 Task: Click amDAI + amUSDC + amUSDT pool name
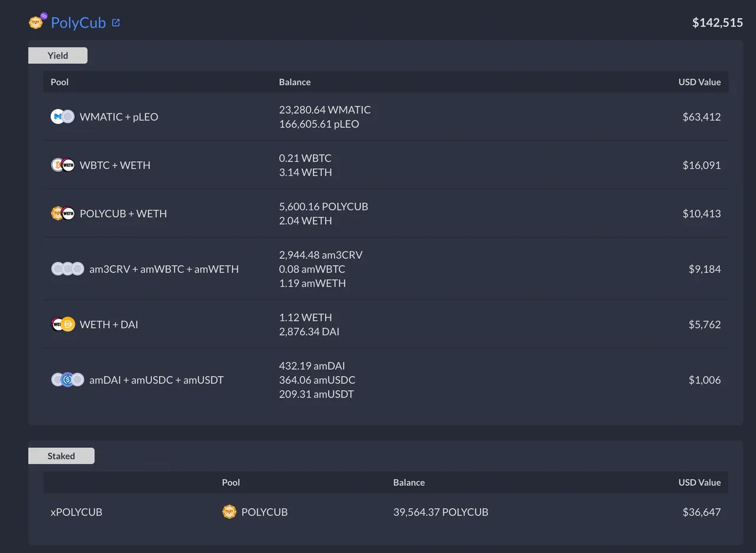pos(157,380)
